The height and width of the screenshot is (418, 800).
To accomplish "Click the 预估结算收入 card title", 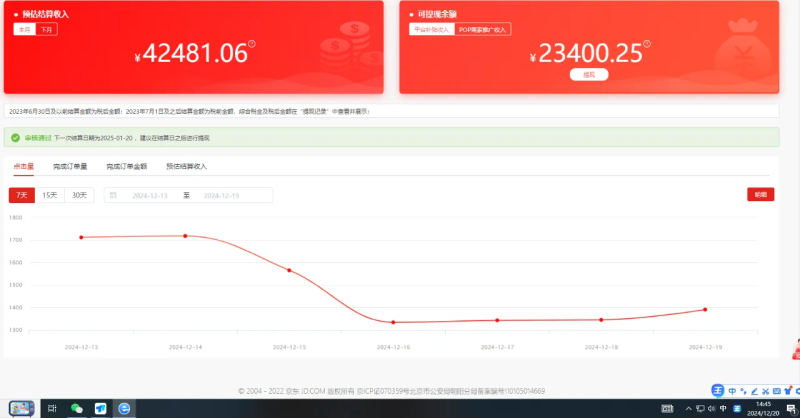I will click(x=45, y=14).
